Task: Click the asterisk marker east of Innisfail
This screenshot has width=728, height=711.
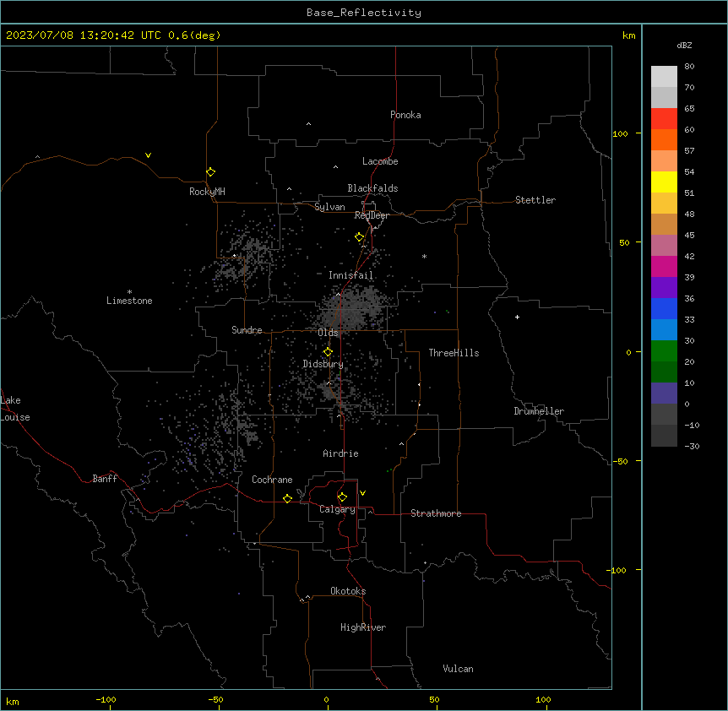Action: point(424,256)
